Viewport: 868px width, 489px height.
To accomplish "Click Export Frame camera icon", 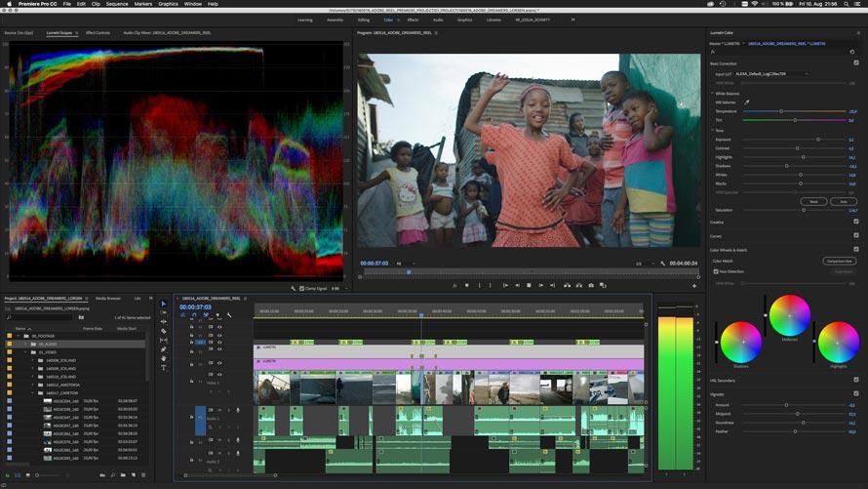I will [x=591, y=285].
